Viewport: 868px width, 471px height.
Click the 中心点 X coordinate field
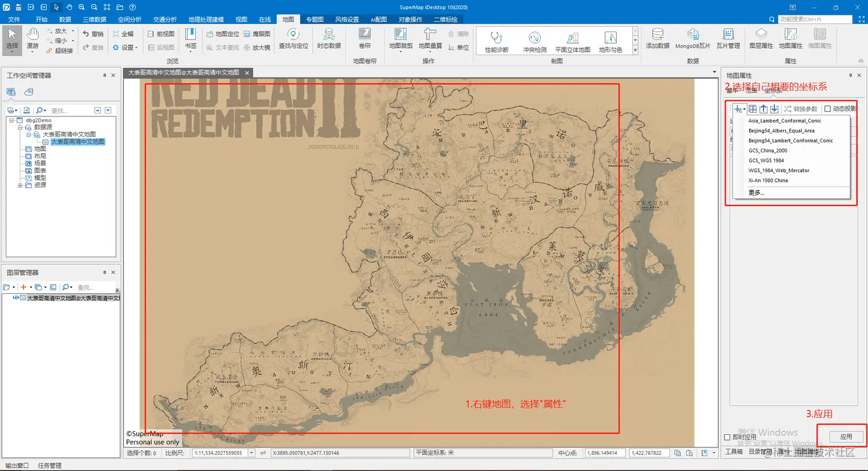click(604, 453)
